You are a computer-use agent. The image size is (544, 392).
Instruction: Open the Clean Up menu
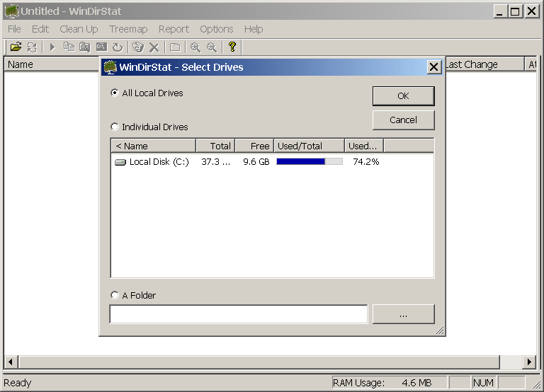coord(79,29)
